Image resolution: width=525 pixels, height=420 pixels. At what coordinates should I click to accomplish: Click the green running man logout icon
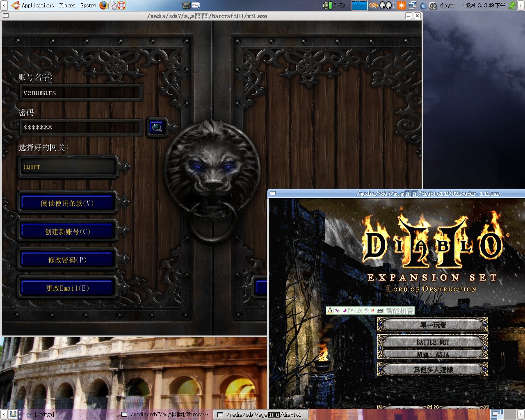click(512, 5)
